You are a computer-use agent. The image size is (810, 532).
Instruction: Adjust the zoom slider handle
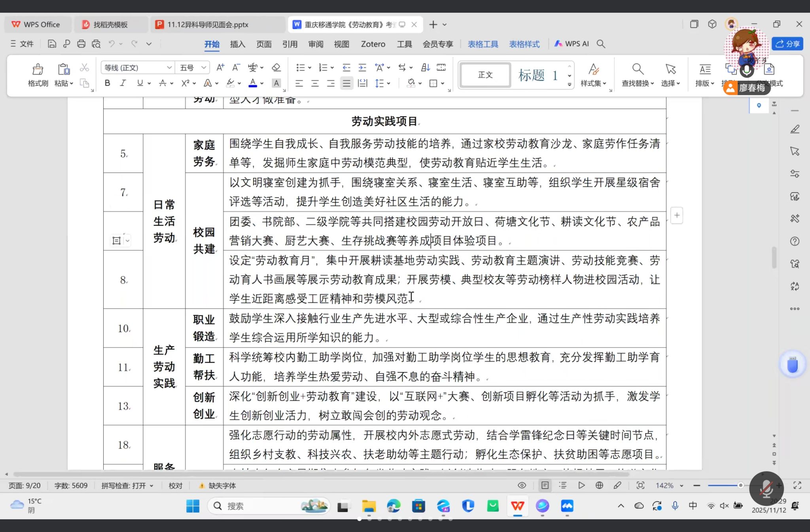coord(740,485)
